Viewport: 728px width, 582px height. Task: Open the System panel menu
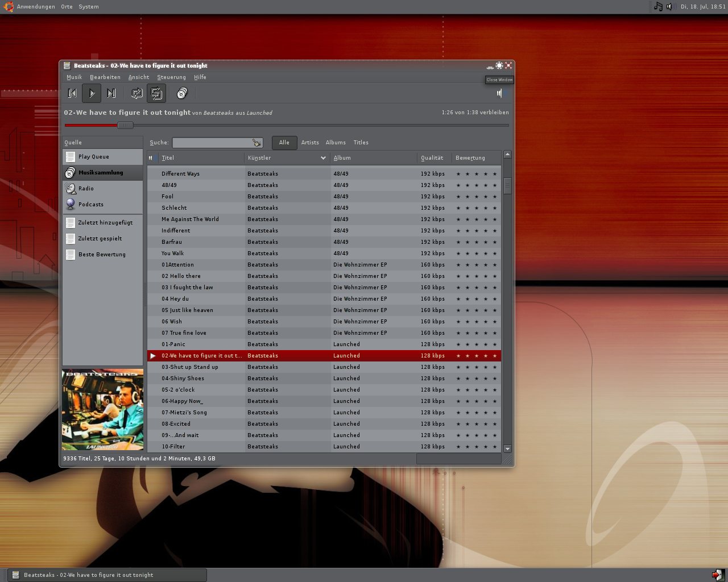(88, 7)
